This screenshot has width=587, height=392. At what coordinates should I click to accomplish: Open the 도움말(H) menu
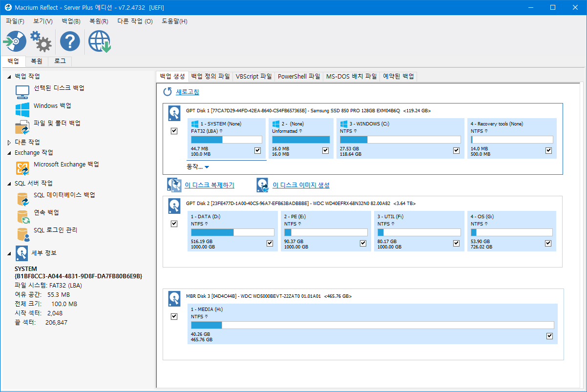coord(174,21)
